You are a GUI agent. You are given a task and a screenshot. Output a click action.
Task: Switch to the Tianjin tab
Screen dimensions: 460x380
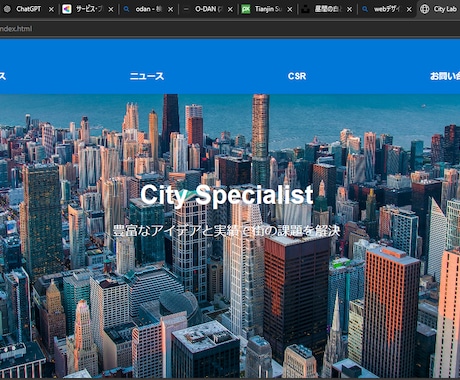point(268,9)
